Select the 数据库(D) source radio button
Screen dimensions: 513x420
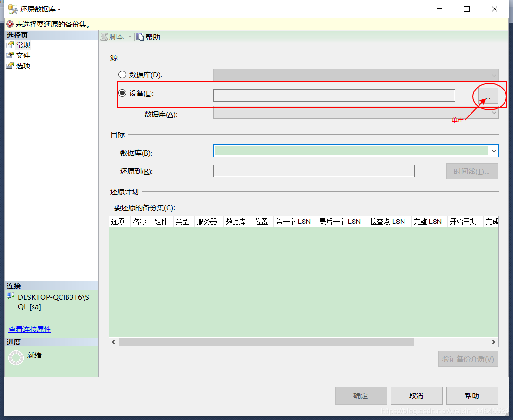[122, 74]
